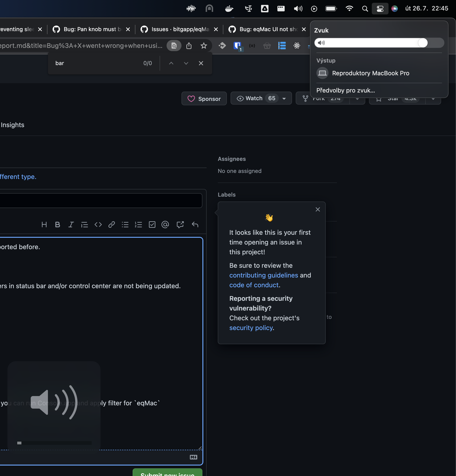456x476 pixels.
Task: Adjust the Zvuk volume slider
Action: coord(422,43)
